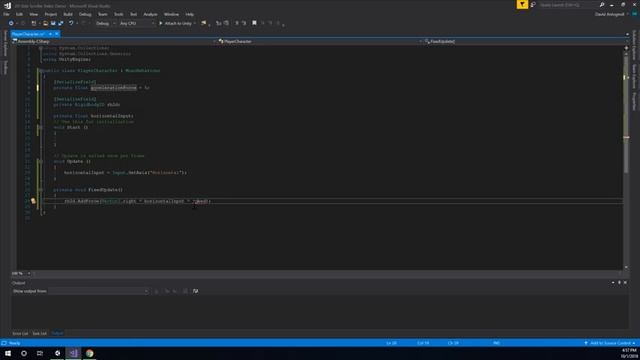
Task: Open the Show output from dropdown
Action: [98, 291]
